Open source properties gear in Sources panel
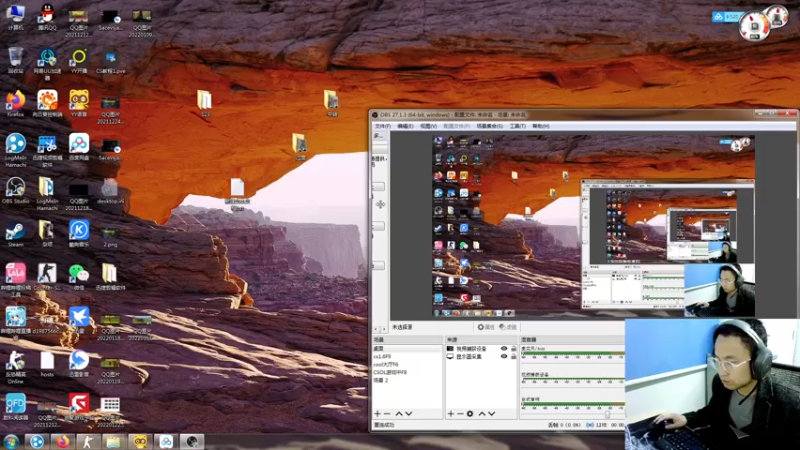The width and height of the screenshot is (800, 450). click(x=470, y=414)
